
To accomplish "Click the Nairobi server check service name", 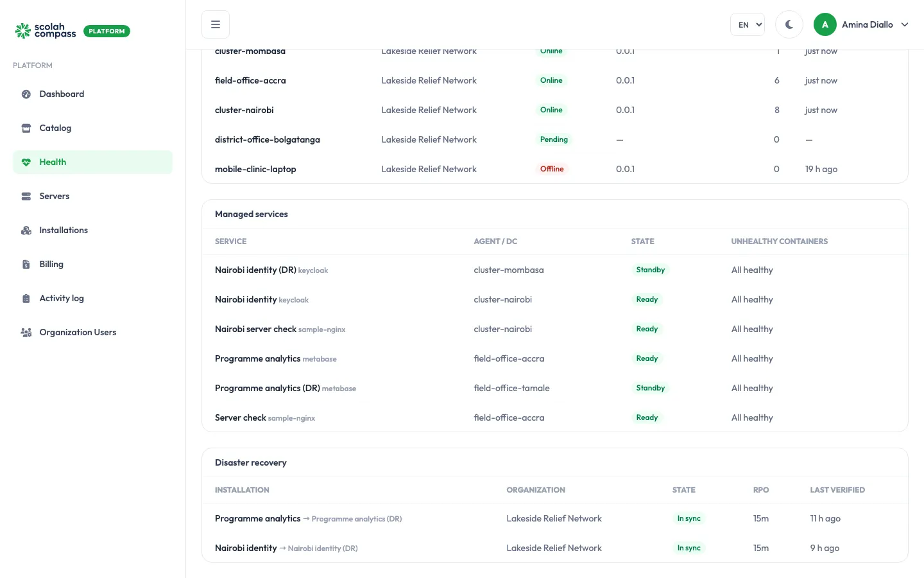I will point(255,329).
